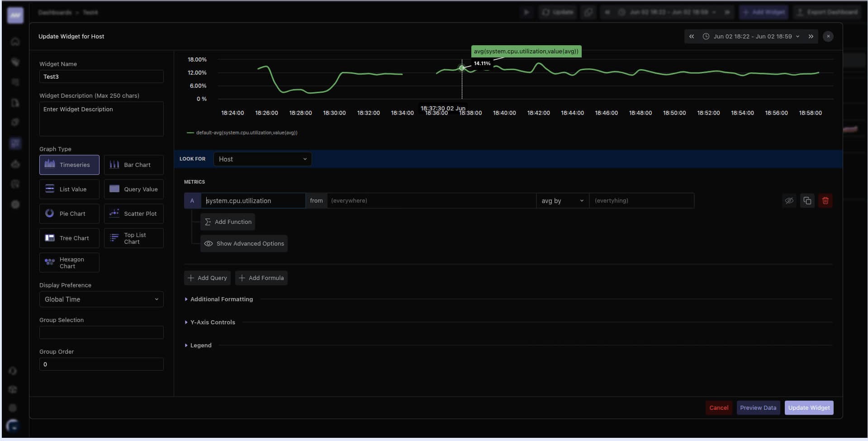Click the Preview Data button
The height and width of the screenshot is (441, 868).
[x=758, y=408]
